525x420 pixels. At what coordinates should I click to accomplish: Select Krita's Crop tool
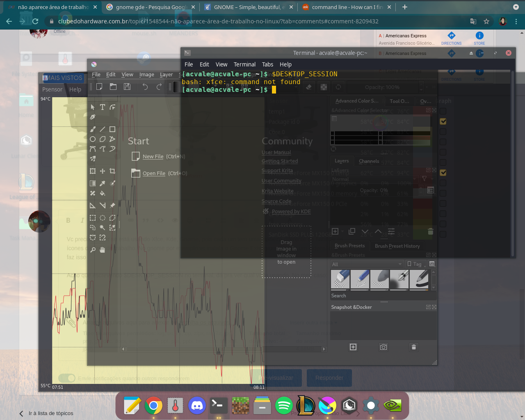coord(112,171)
